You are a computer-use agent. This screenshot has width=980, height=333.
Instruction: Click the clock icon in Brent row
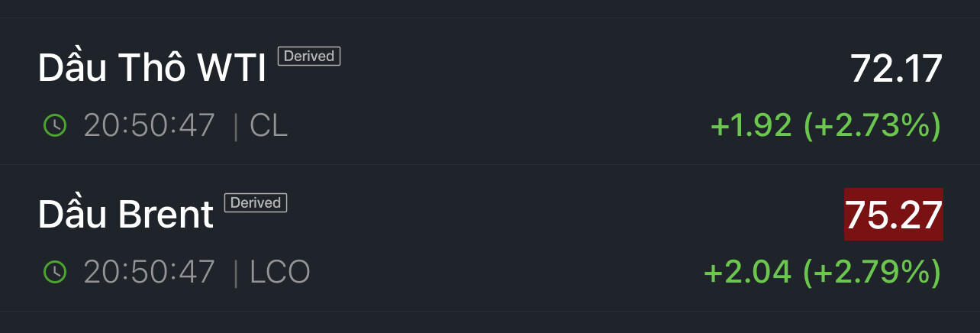[55, 272]
